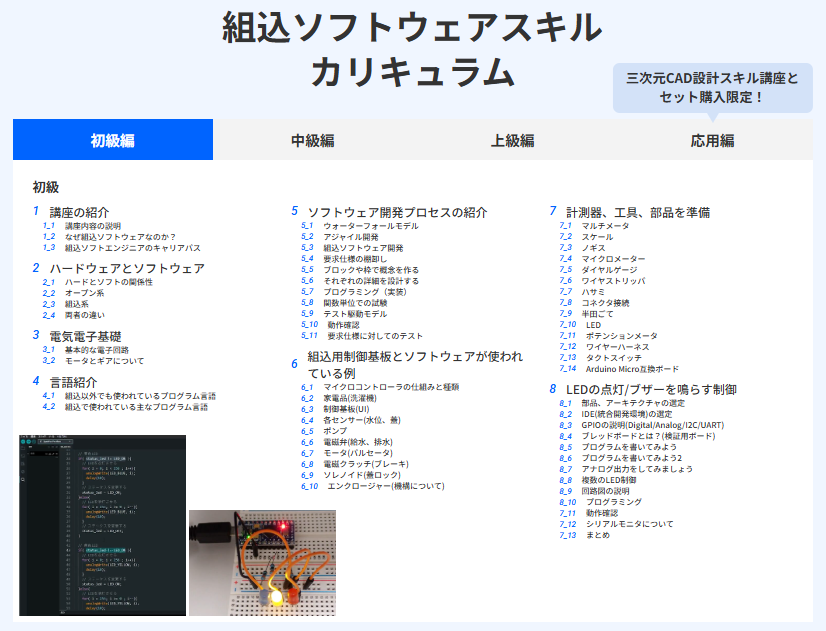Screen dimensions: 826x631
Task: Select the 計測器、工具、部品を準備 heading
Action: coord(637,212)
